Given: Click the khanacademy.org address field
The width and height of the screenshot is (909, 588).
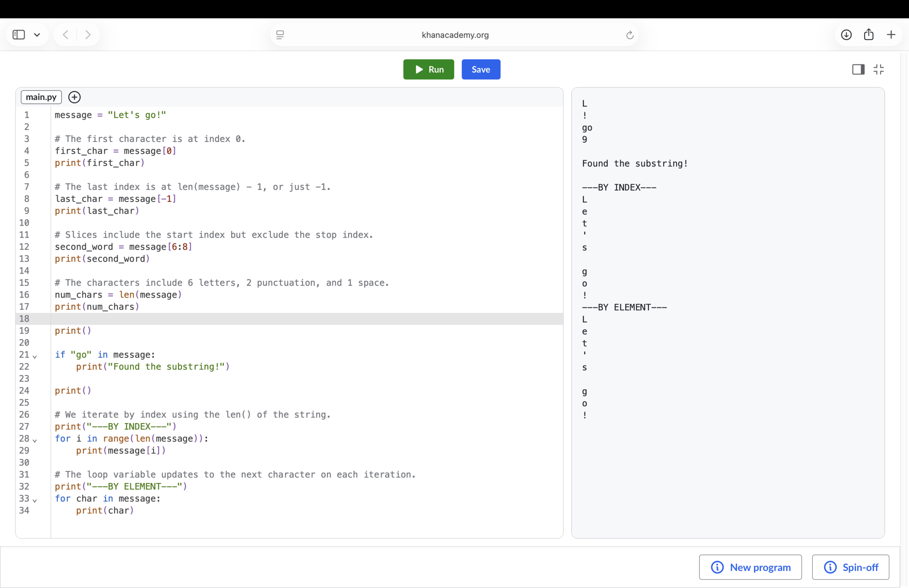Looking at the screenshot, I should pos(454,35).
